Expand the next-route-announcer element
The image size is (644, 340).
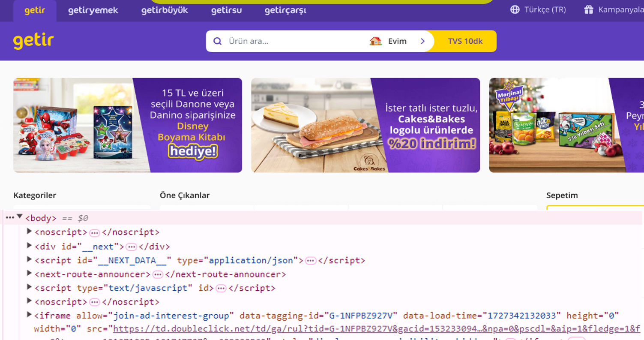(x=28, y=274)
